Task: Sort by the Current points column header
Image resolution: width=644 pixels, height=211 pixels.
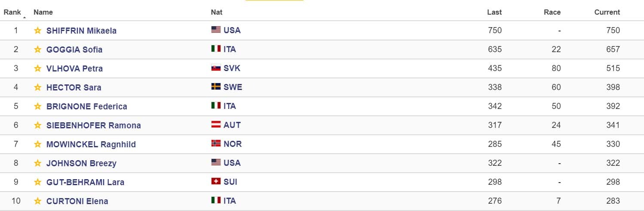Action: [x=607, y=12]
